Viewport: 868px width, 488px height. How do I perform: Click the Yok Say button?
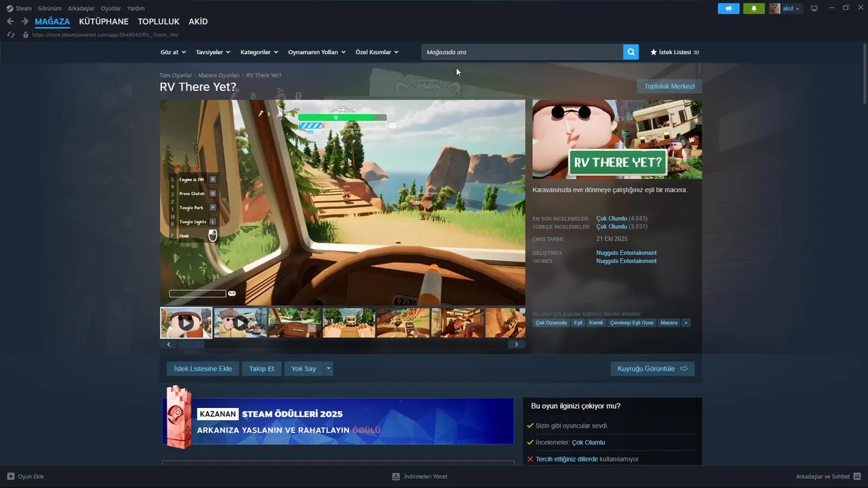tap(304, 369)
